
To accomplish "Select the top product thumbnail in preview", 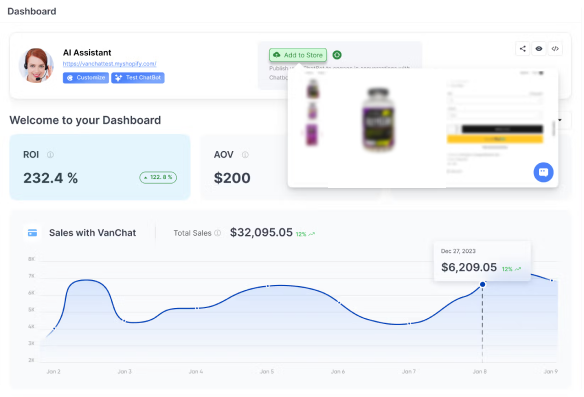I will click(x=313, y=89).
